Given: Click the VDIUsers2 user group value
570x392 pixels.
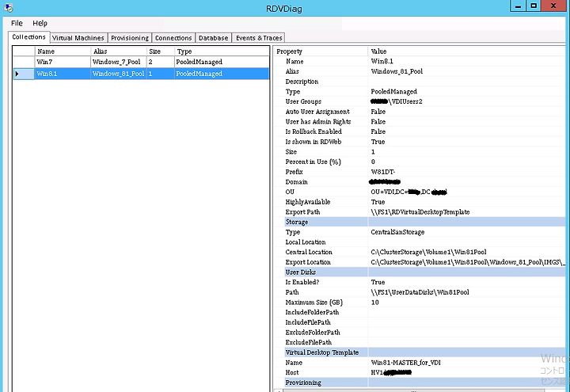Looking at the screenshot, I should coord(397,101).
